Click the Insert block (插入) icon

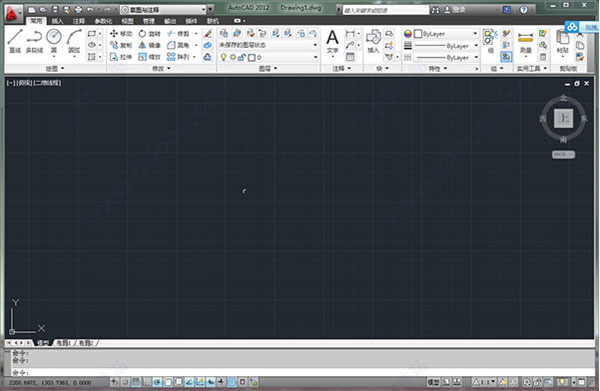pyautogui.click(x=373, y=41)
